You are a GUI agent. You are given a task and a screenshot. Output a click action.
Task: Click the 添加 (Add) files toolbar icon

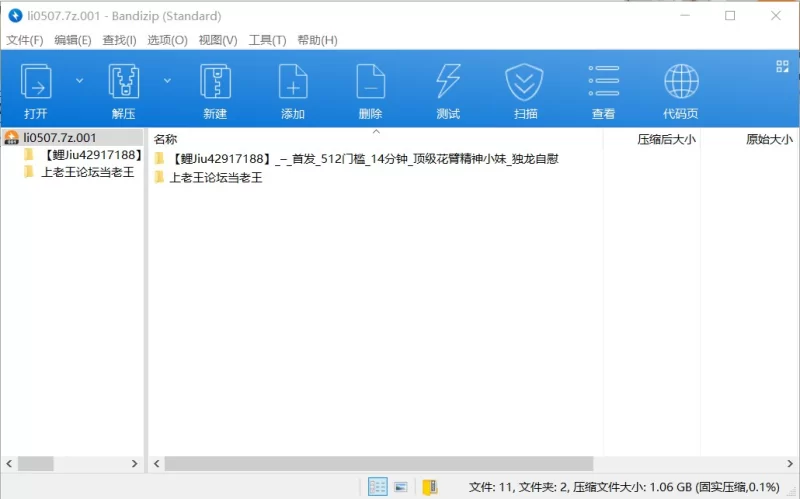pyautogui.click(x=293, y=88)
